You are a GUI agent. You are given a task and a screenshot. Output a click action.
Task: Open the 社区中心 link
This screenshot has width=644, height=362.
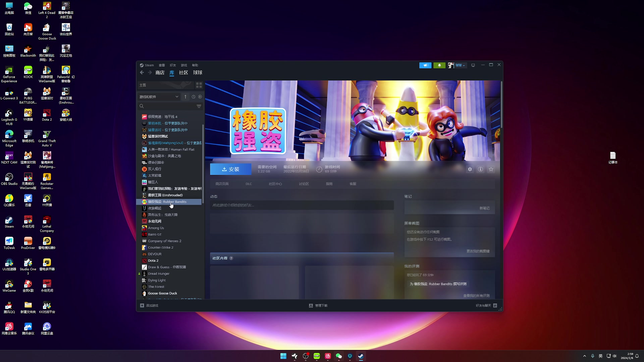click(x=275, y=184)
